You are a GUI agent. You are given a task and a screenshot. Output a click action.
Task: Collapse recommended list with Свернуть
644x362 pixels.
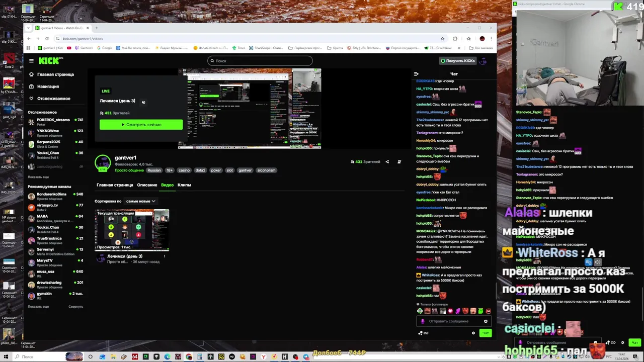[x=75, y=306]
